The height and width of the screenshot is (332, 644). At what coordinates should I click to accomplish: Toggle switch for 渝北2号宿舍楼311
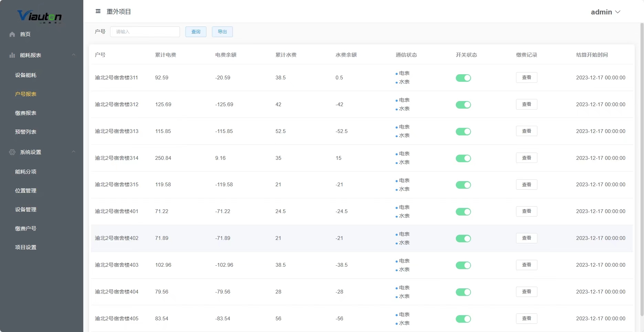(x=463, y=78)
